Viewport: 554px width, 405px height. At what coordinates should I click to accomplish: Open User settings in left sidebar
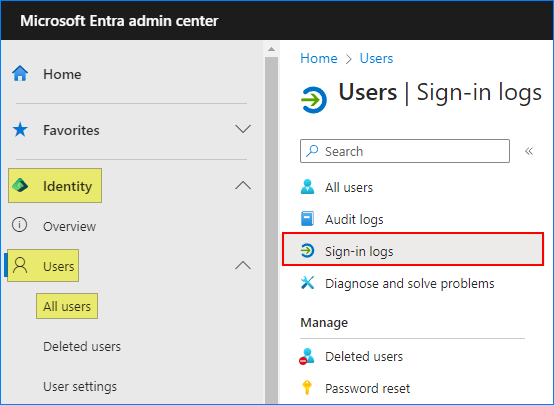pos(80,387)
